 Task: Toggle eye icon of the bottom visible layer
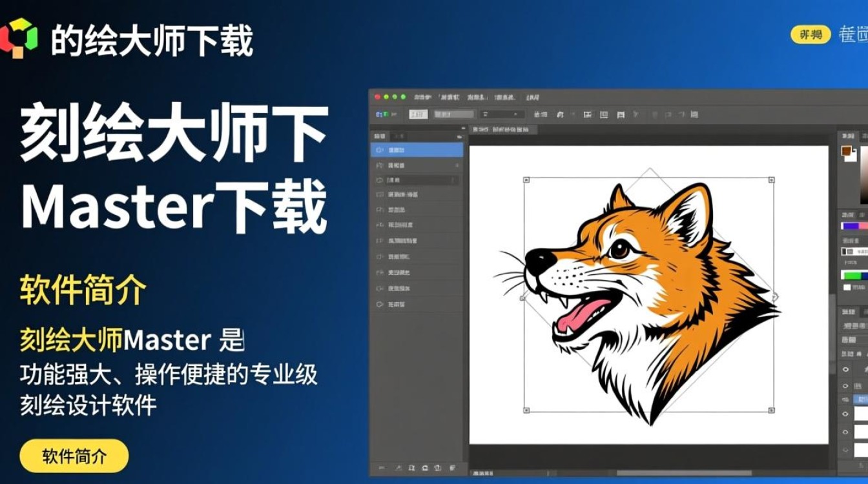(x=845, y=432)
